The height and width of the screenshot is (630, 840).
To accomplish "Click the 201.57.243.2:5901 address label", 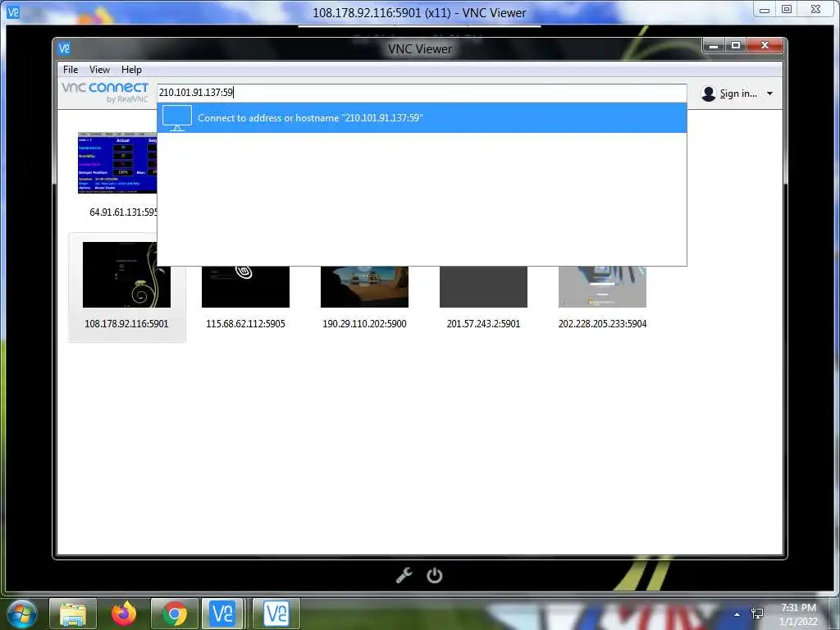I will pyautogui.click(x=483, y=323).
